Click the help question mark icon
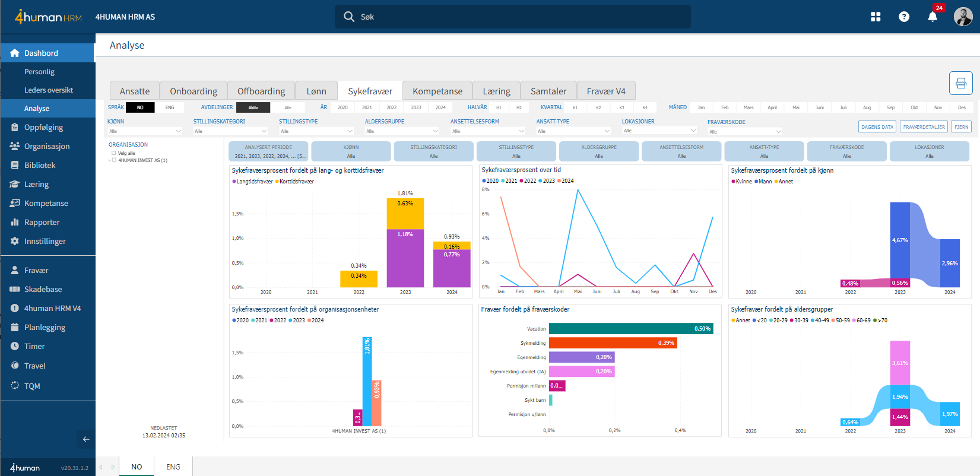 904,17
